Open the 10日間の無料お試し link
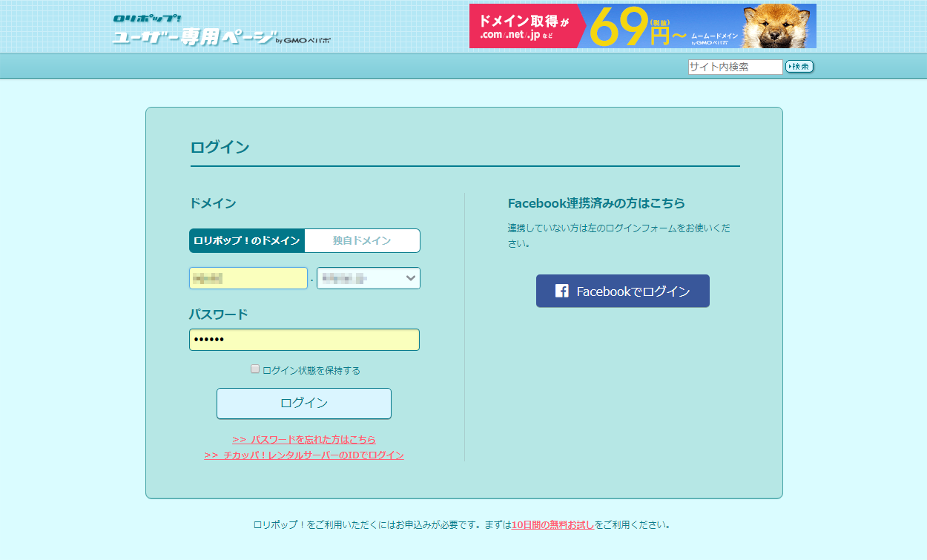 [552, 524]
